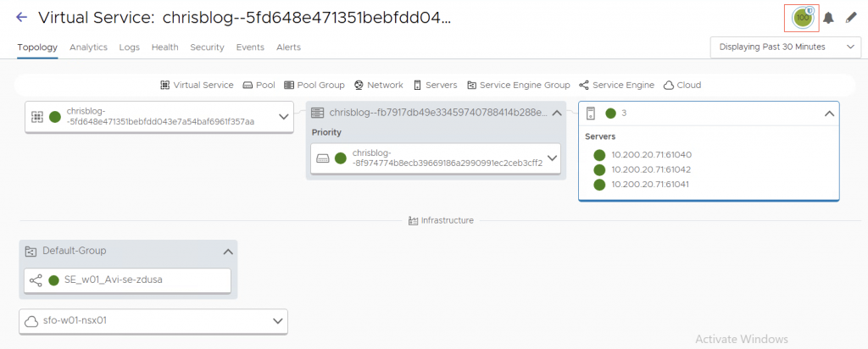Click the cloud icon beside sfo-w01-nsx01
The height and width of the screenshot is (349, 868).
point(31,321)
